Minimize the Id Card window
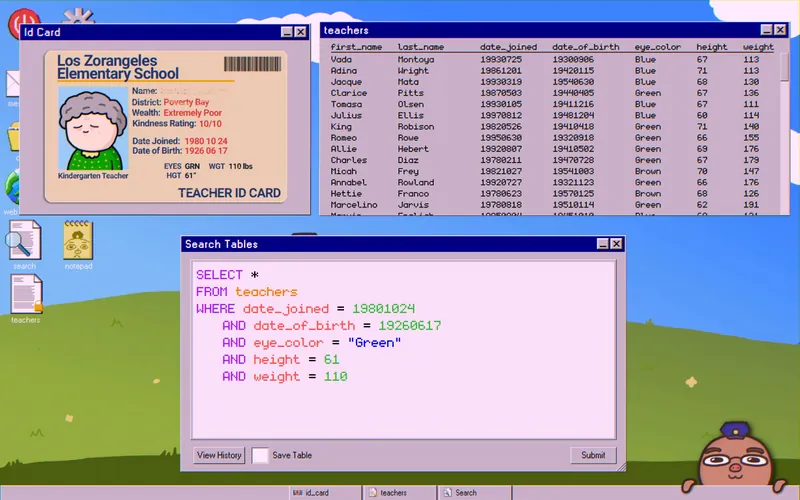This screenshot has width=800, height=500. coord(287,32)
